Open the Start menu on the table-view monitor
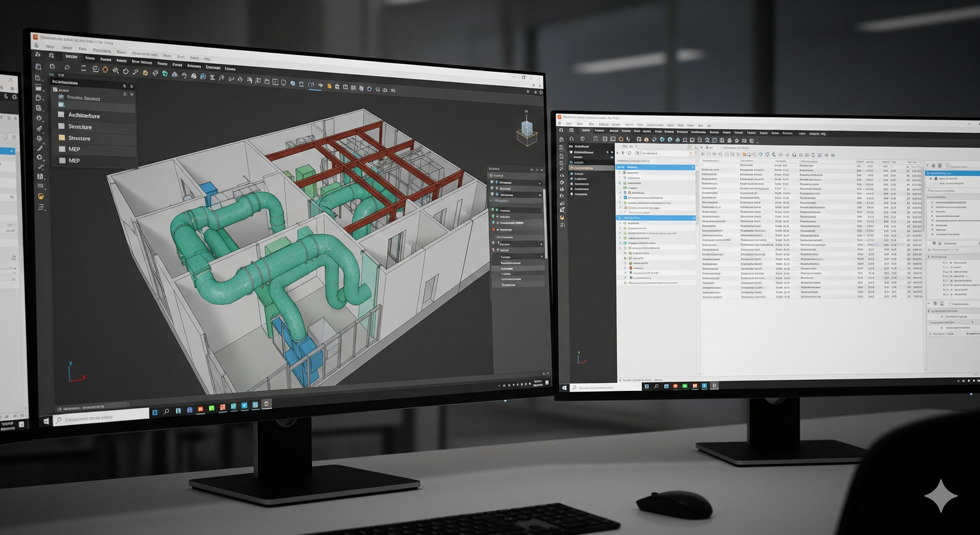The width and height of the screenshot is (980, 535). pyautogui.click(x=564, y=388)
